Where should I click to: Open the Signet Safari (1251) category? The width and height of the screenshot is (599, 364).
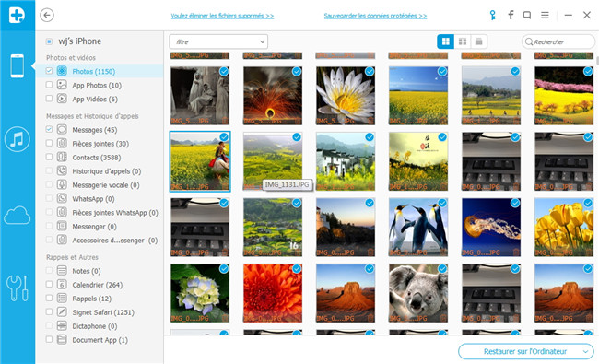[103, 312]
